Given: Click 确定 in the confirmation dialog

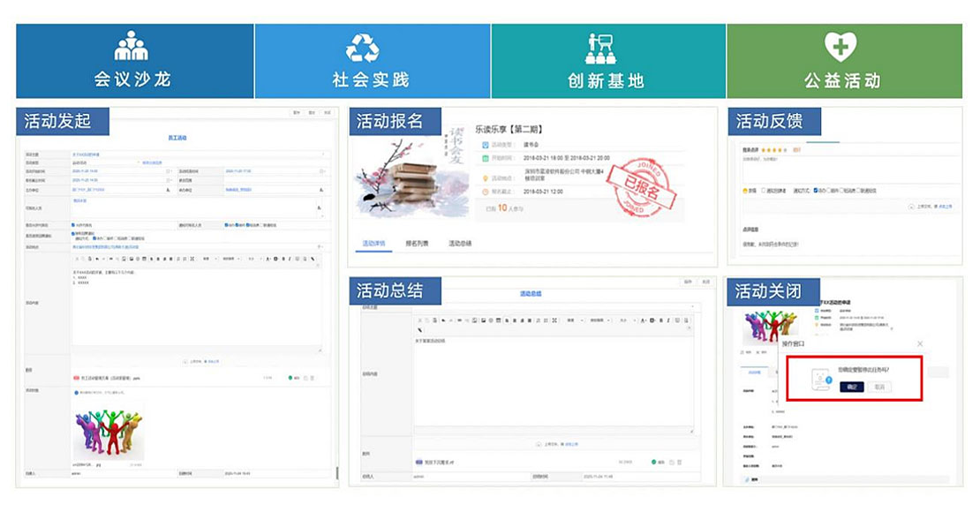Looking at the screenshot, I should (851, 387).
